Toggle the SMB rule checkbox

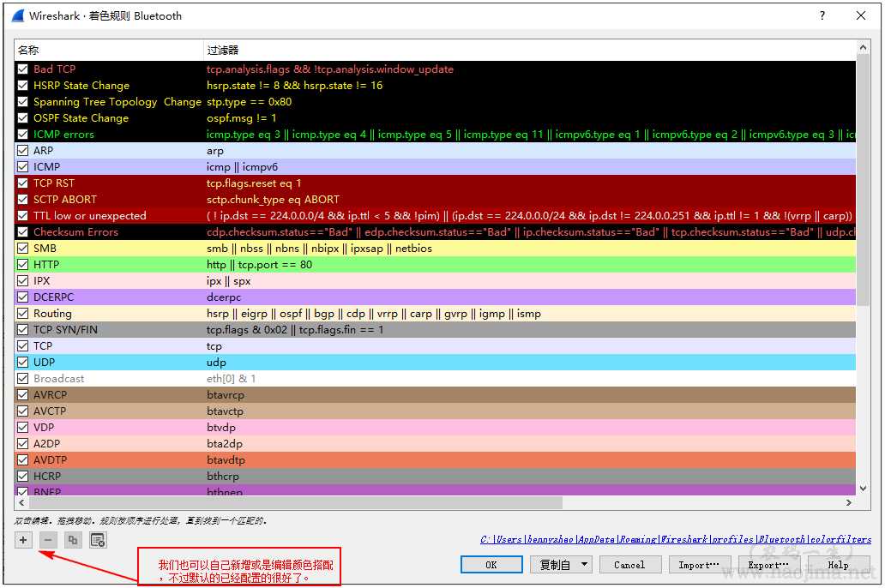pos(22,249)
